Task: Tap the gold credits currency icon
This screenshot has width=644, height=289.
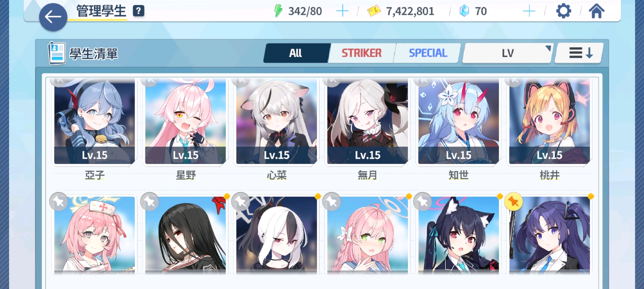Action: [374, 11]
